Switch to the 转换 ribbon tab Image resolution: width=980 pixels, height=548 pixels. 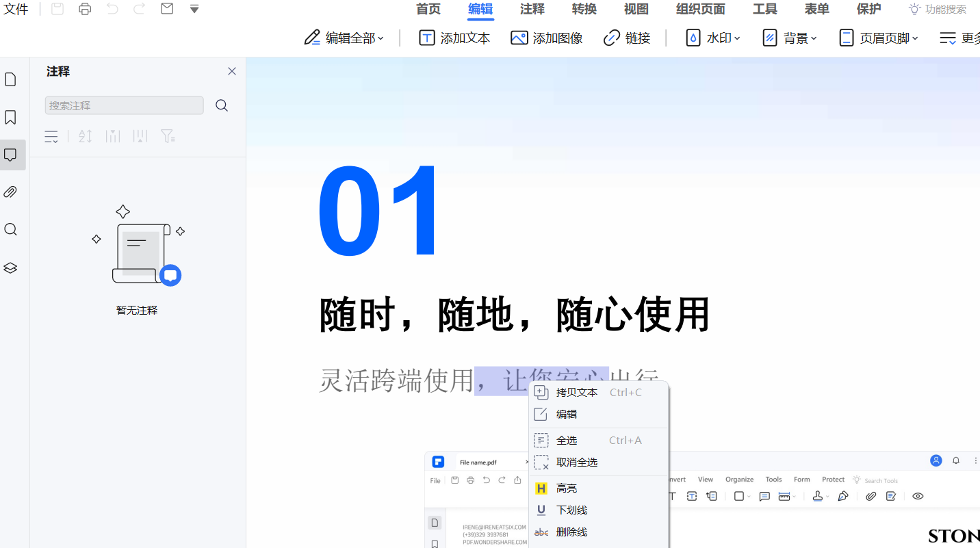point(584,10)
